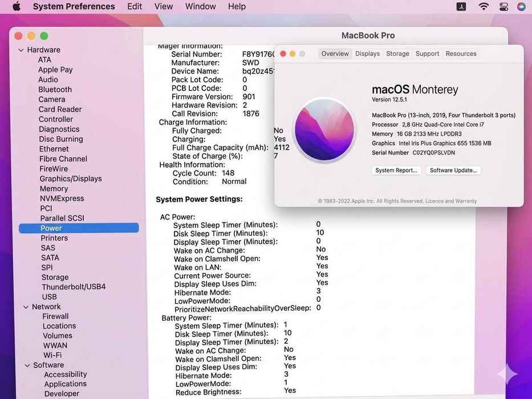Click the Wi-Fi menu bar icon
The height and width of the screenshot is (399, 532).
click(x=484, y=6)
